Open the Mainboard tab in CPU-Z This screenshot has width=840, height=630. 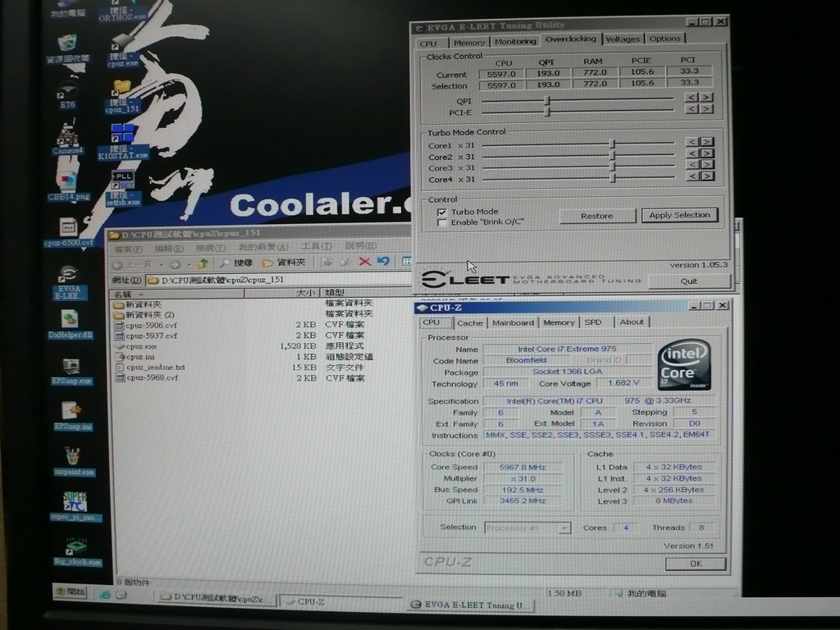click(x=513, y=322)
